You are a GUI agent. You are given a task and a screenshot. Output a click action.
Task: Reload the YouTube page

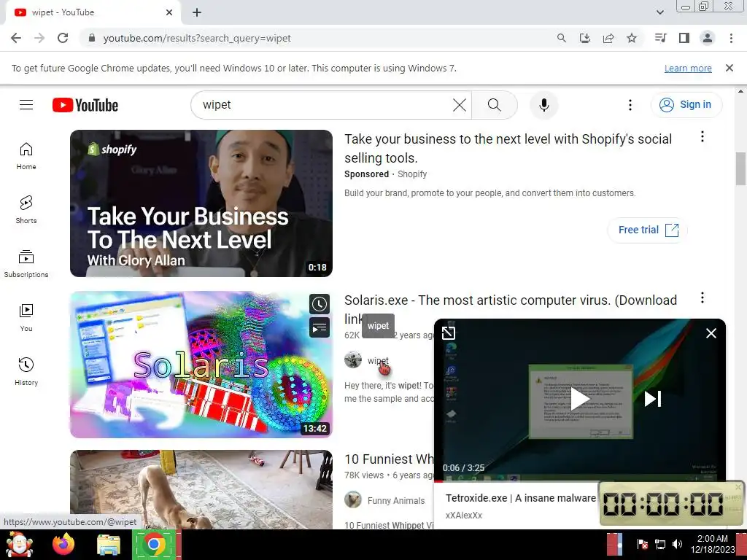coord(63,38)
